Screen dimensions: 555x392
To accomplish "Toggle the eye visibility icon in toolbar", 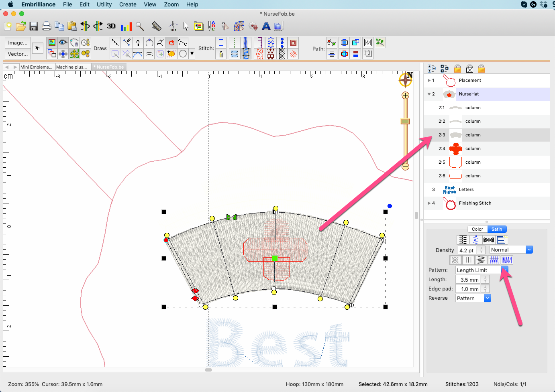I will click(63, 43).
